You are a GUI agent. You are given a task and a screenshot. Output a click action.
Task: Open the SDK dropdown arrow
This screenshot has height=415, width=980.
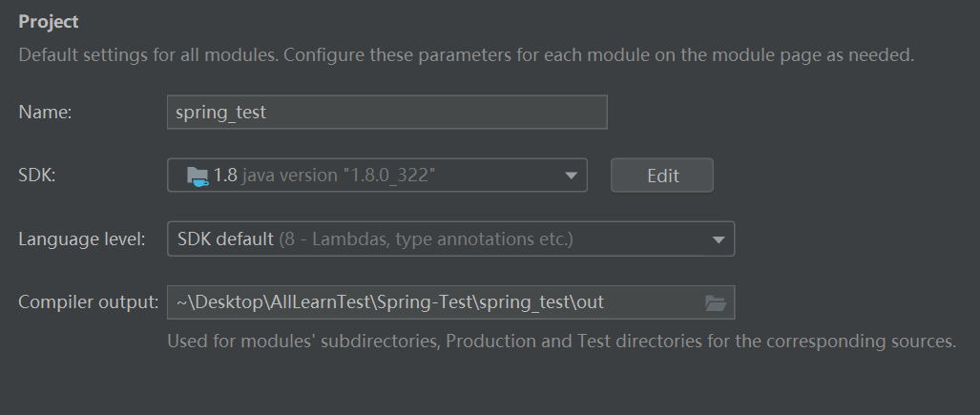click(x=571, y=176)
